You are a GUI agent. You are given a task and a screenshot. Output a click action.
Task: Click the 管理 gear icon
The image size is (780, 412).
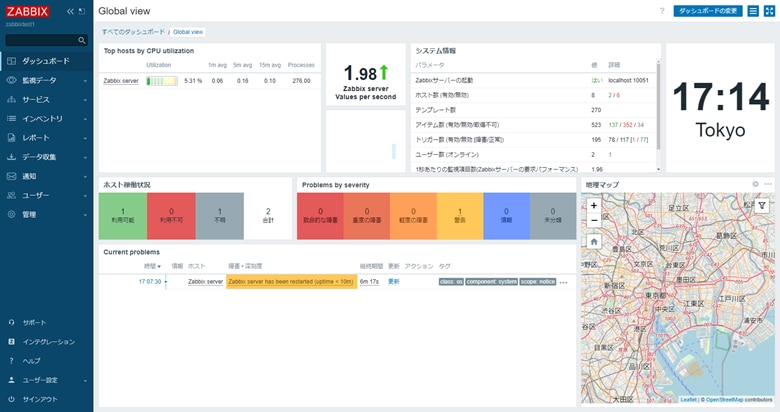click(x=11, y=214)
